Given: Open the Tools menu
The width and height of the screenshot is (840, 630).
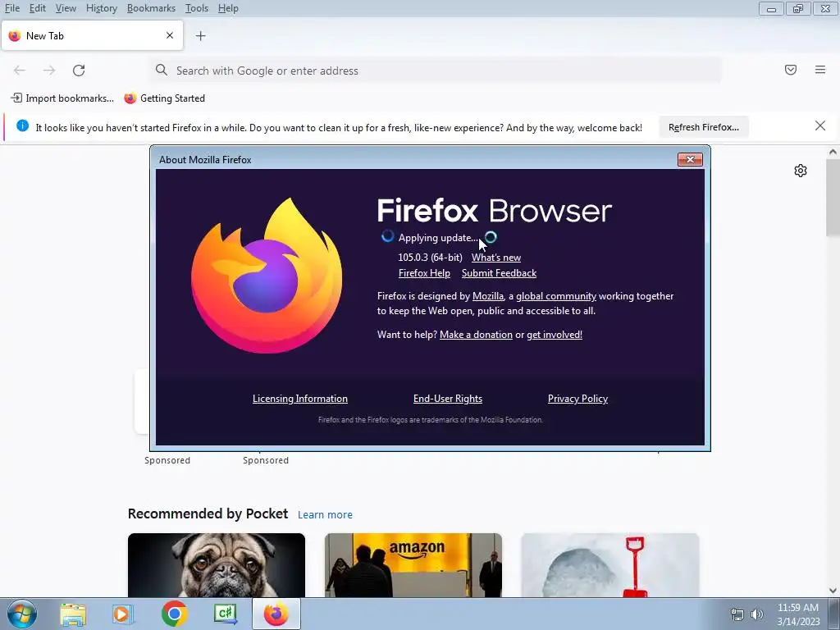Looking at the screenshot, I should pos(197,8).
